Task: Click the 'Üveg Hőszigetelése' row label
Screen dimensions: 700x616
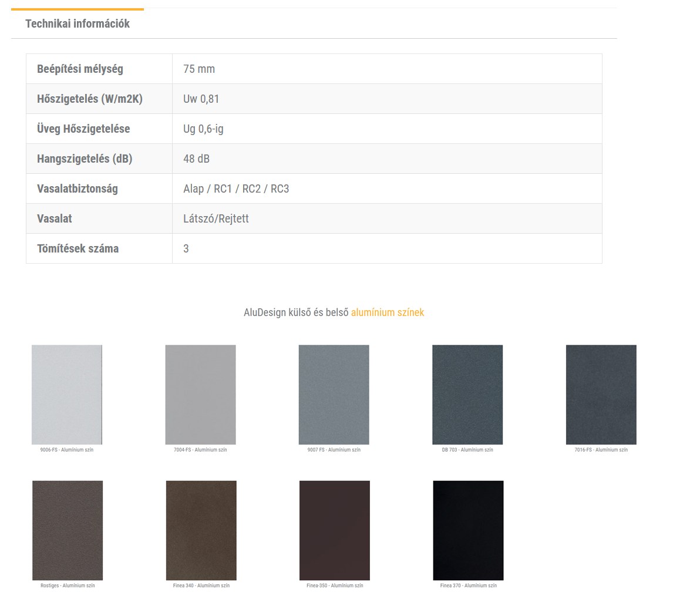Action: [83, 129]
